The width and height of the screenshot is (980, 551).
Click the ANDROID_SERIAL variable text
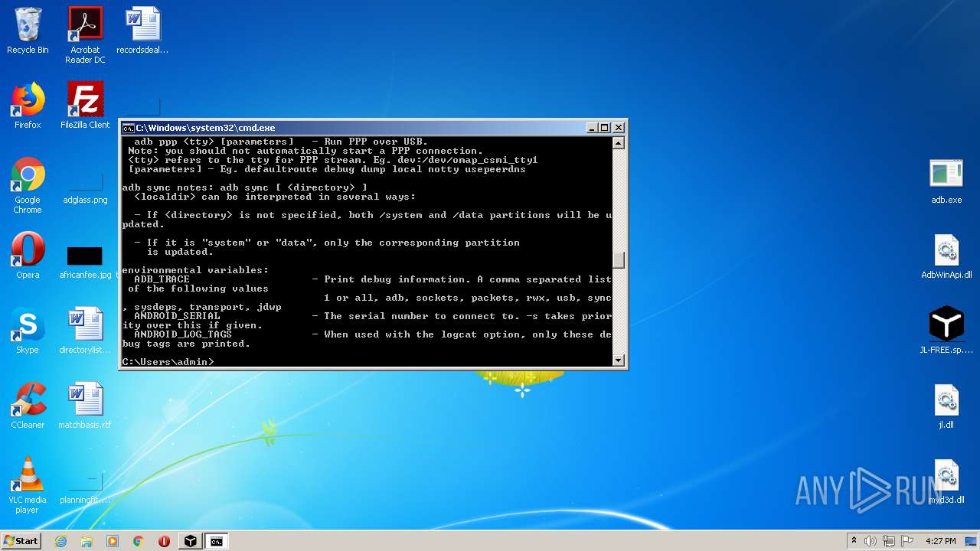[x=177, y=316]
